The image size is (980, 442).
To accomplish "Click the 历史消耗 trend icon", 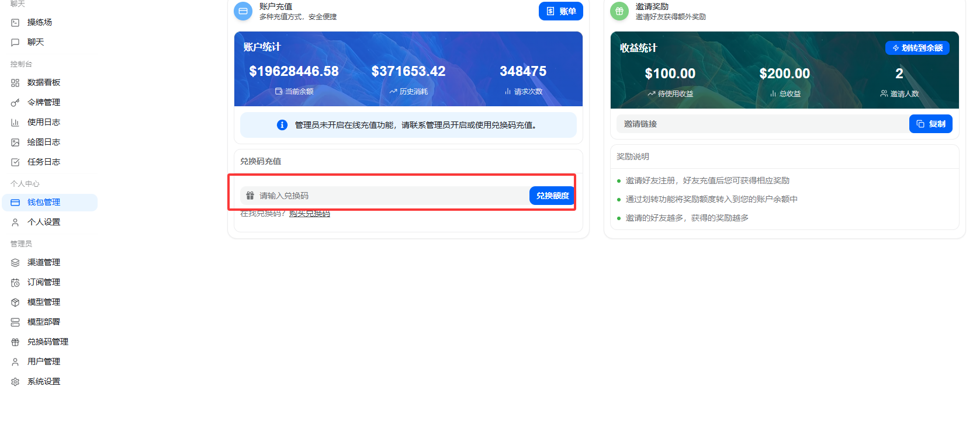I will [x=393, y=91].
